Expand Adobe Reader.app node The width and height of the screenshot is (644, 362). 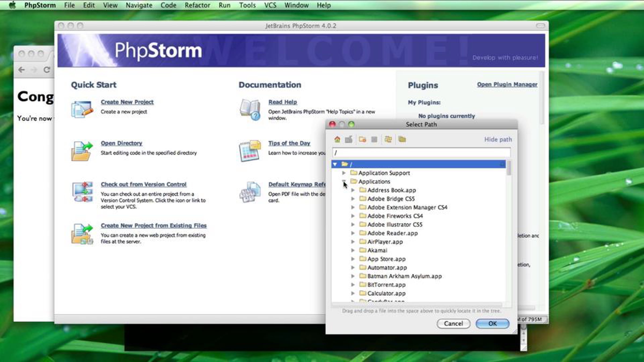pyautogui.click(x=353, y=233)
